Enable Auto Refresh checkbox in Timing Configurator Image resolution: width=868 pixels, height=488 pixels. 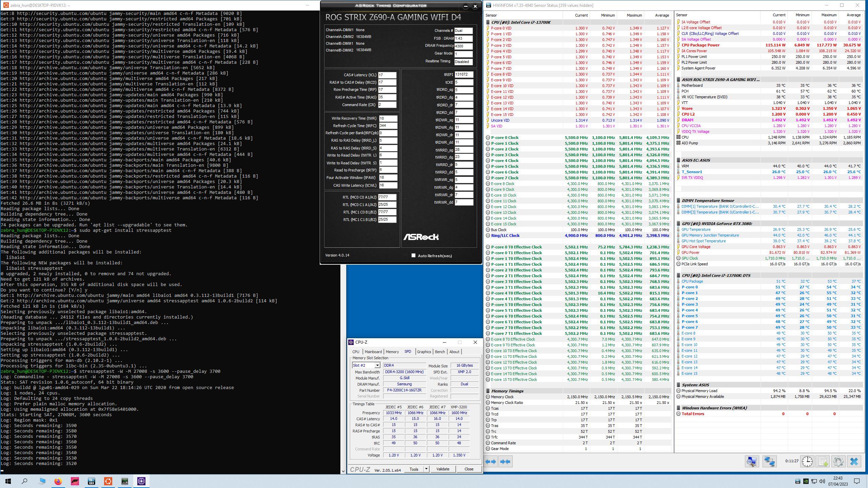coord(413,256)
